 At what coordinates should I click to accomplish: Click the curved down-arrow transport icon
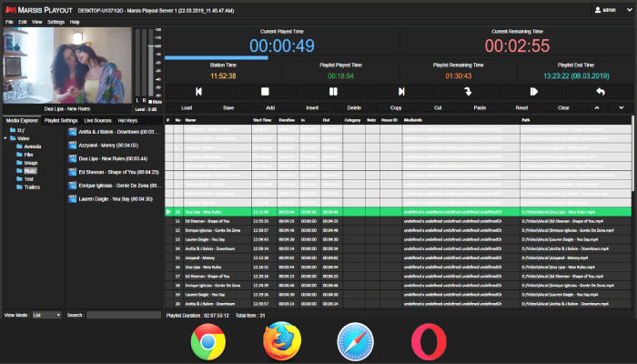(467, 92)
